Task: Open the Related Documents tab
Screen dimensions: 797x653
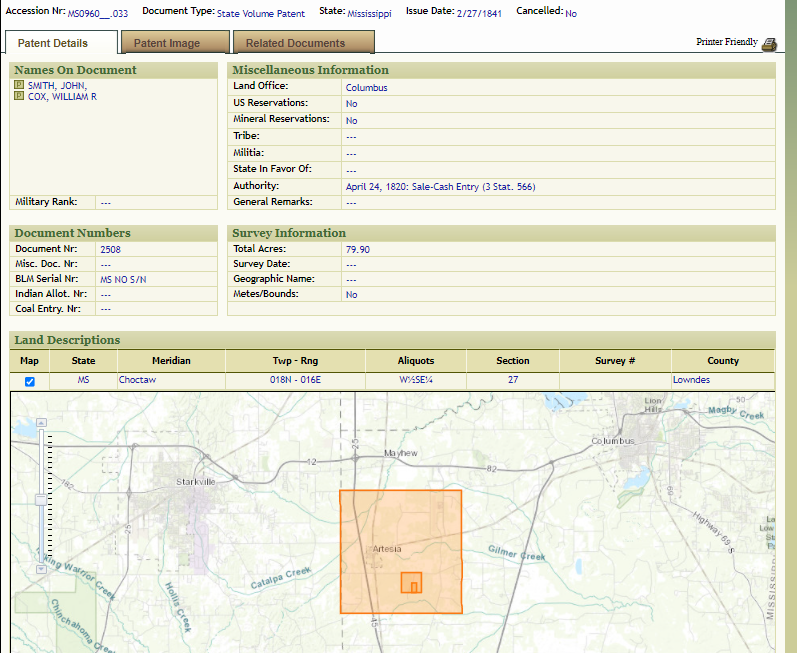Action: [x=295, y=43]
